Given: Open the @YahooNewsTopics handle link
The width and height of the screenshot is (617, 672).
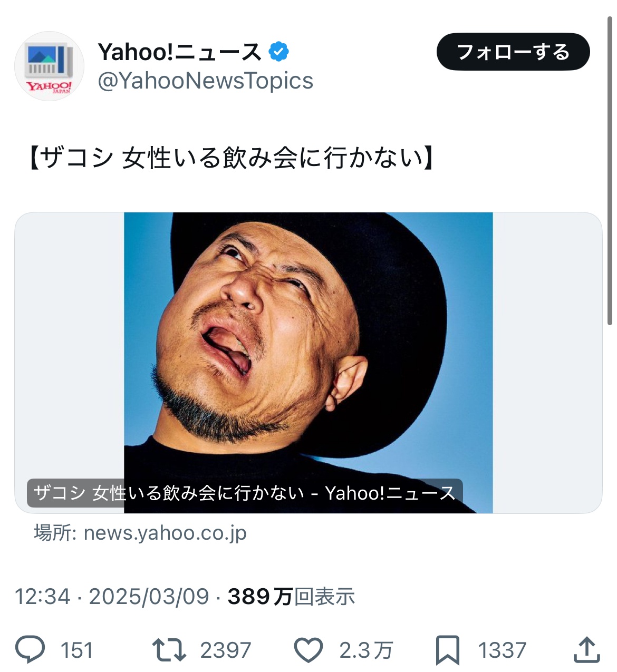Looking at the screenshot, I should [206, 81].
